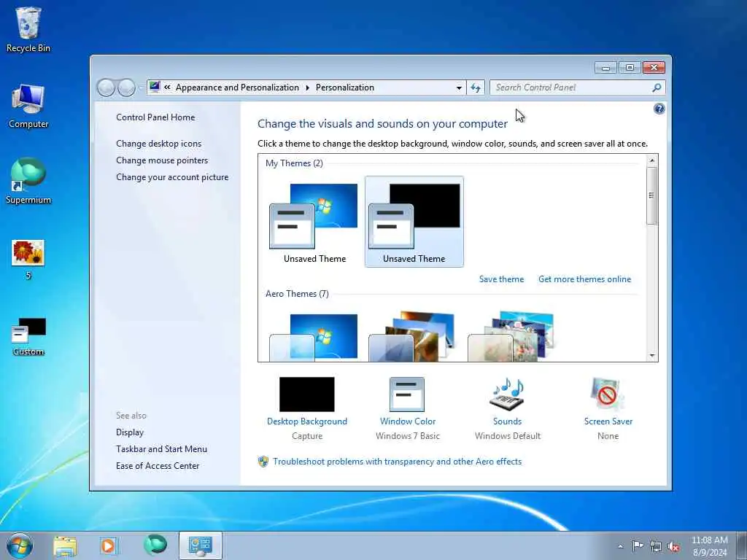This screenshot has height=560, width=747.
Task: Expand the breadcrumb chevrons before Appearance
Action: tap(167, 87)
